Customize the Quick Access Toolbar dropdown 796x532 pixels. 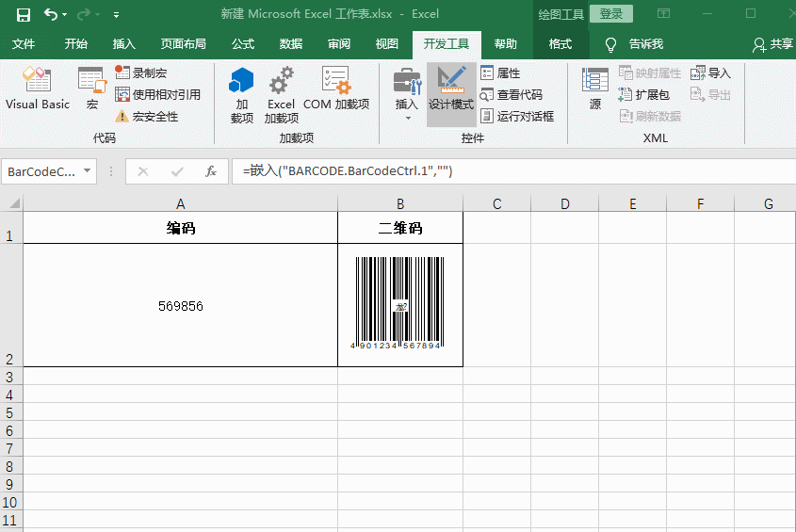click(x=116, y=15)
